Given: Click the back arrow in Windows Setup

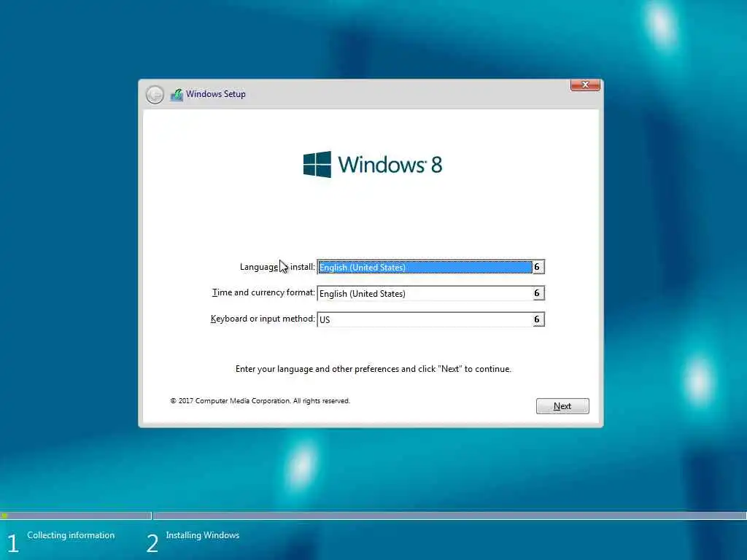Looking at the screenshot, I should click(155, 94).
